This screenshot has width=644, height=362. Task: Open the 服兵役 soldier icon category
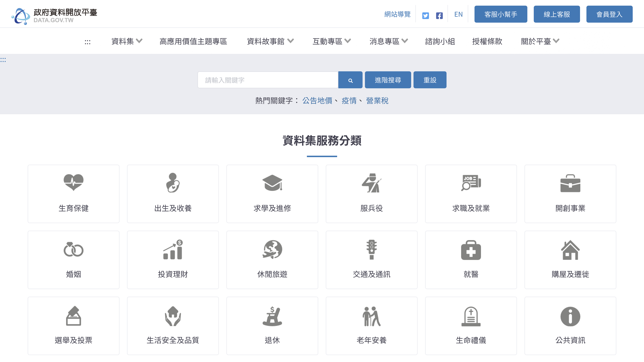pos(371,183)
